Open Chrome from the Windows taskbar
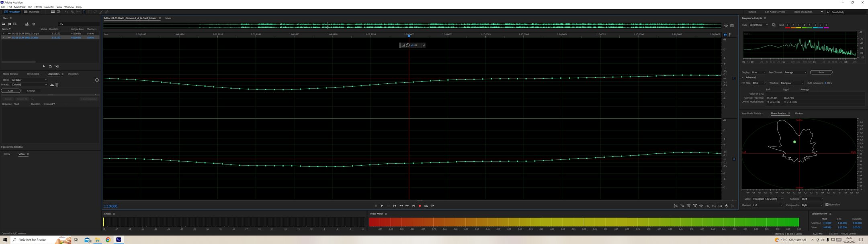Viewport: 868px width, 244px height. [x=108, y=240]
